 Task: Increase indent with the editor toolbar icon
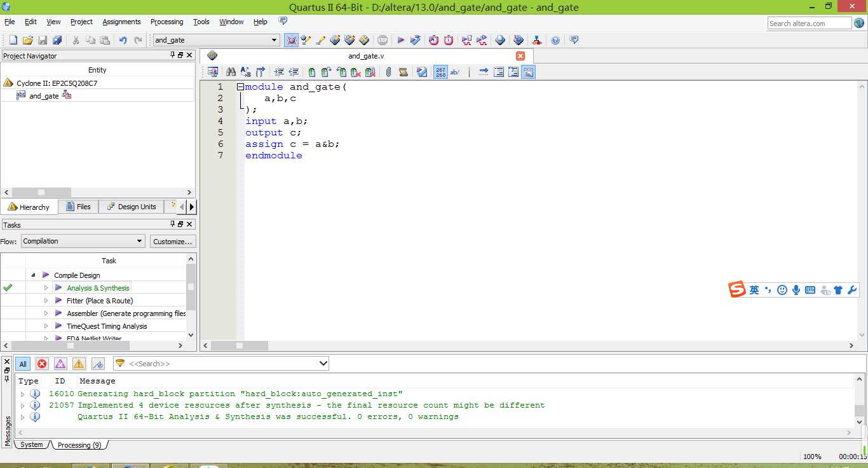pos(279,72)
